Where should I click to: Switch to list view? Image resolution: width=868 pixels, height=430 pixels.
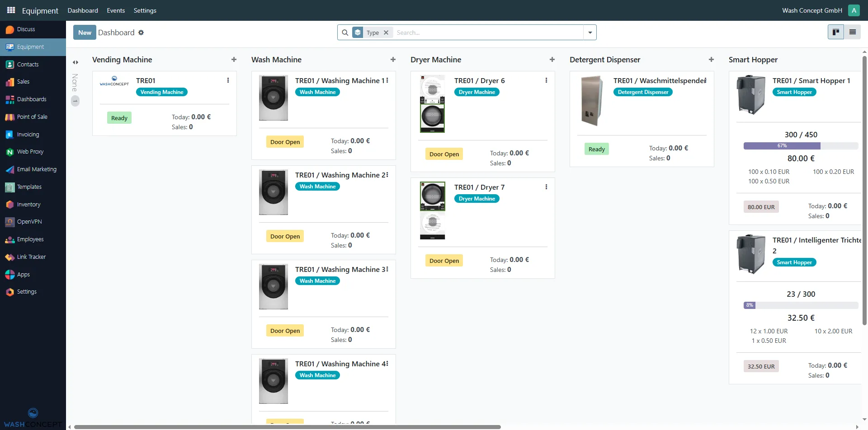[853, 32]
